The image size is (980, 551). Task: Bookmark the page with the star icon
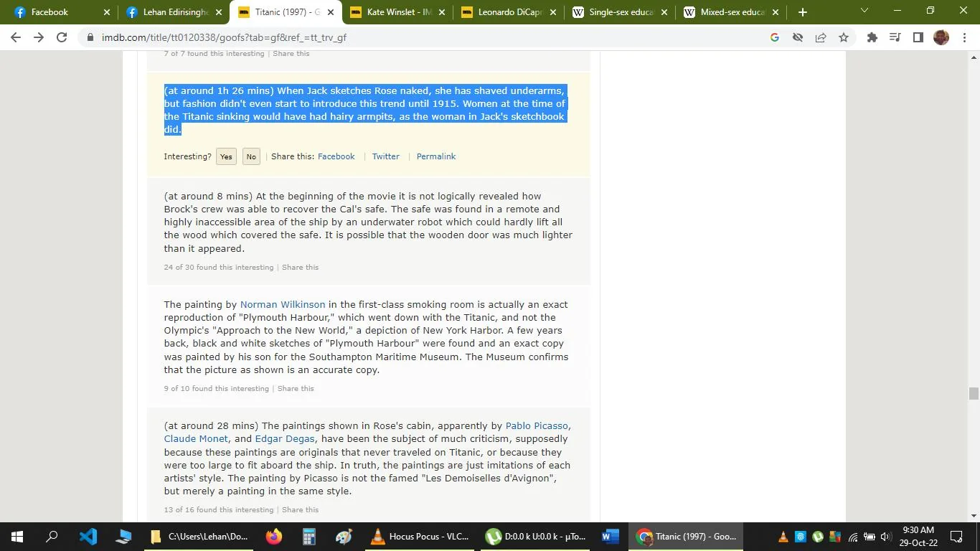point(843,38)
